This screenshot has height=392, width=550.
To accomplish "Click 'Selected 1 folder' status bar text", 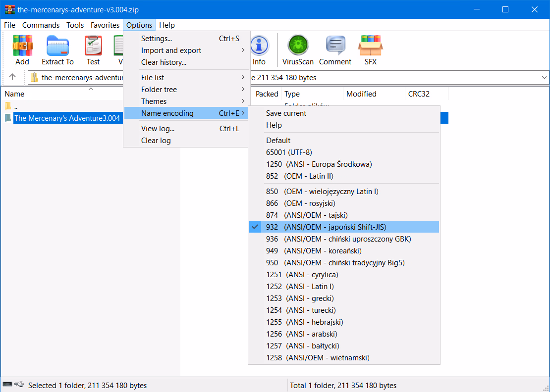I will tap(87, 386).
